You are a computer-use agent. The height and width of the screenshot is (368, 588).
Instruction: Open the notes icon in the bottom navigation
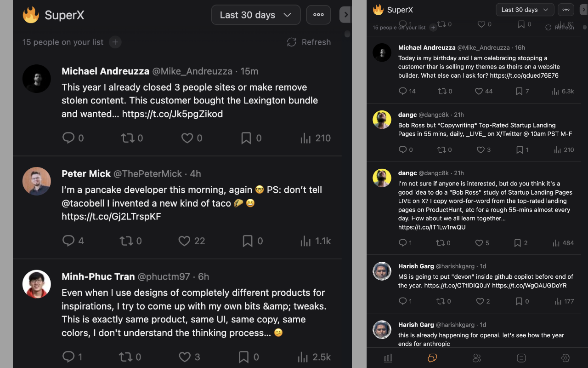click(x=521, y=357)
